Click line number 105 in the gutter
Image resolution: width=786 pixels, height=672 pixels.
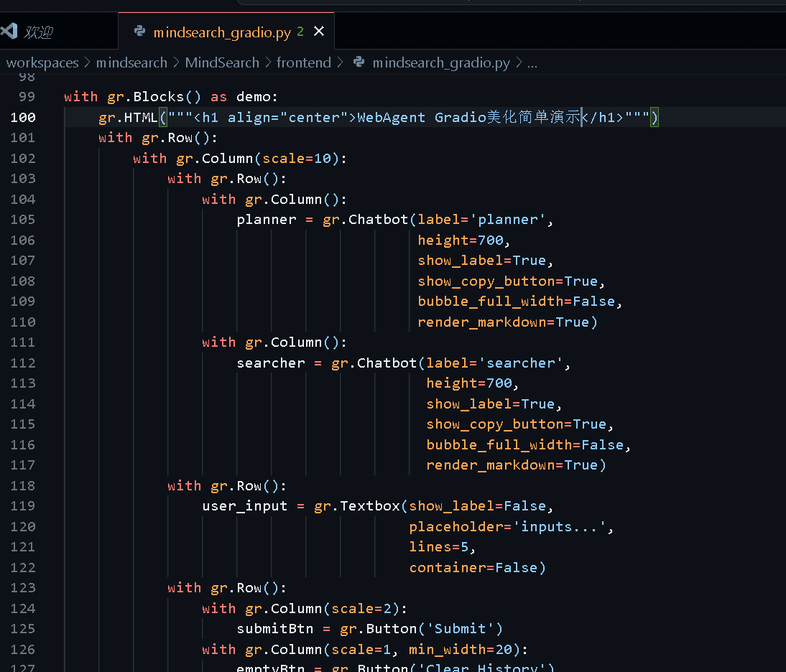pos(23,219)
